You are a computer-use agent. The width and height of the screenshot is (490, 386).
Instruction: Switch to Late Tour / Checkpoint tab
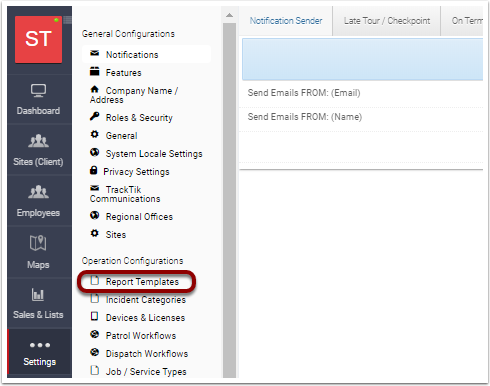pyautogui.click(x=387, y=21)
